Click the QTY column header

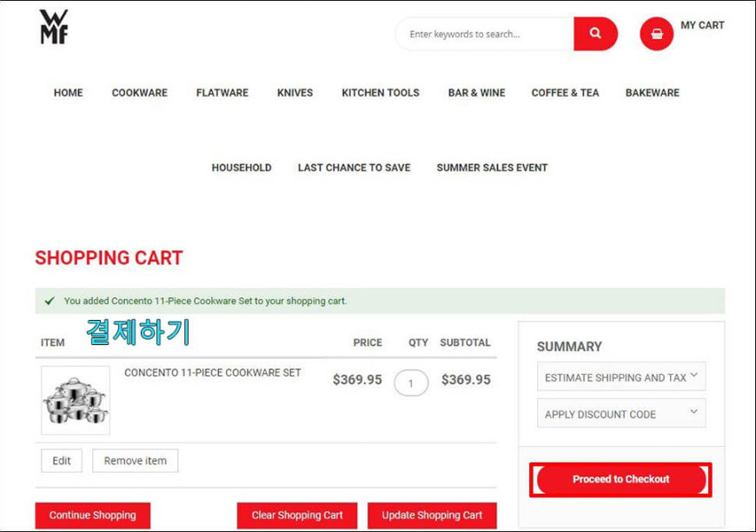pyautogui.click(x=418, y=342)
